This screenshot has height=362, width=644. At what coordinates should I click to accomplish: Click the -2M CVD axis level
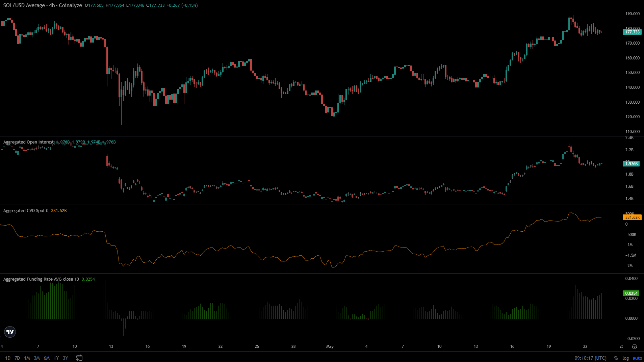click(x=629, y=266)
